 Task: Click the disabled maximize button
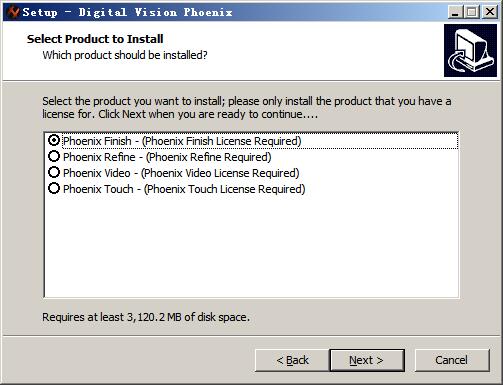click(472, 12)
